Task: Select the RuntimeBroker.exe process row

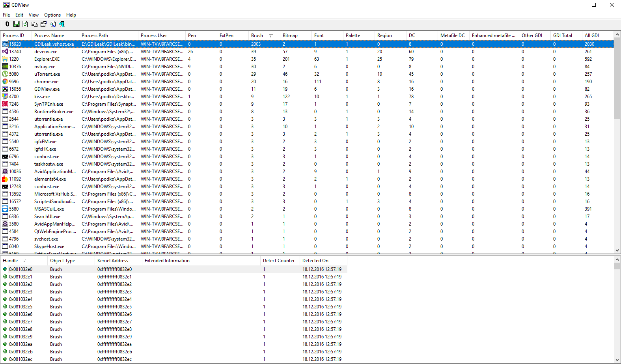Action: click(307, 112)
